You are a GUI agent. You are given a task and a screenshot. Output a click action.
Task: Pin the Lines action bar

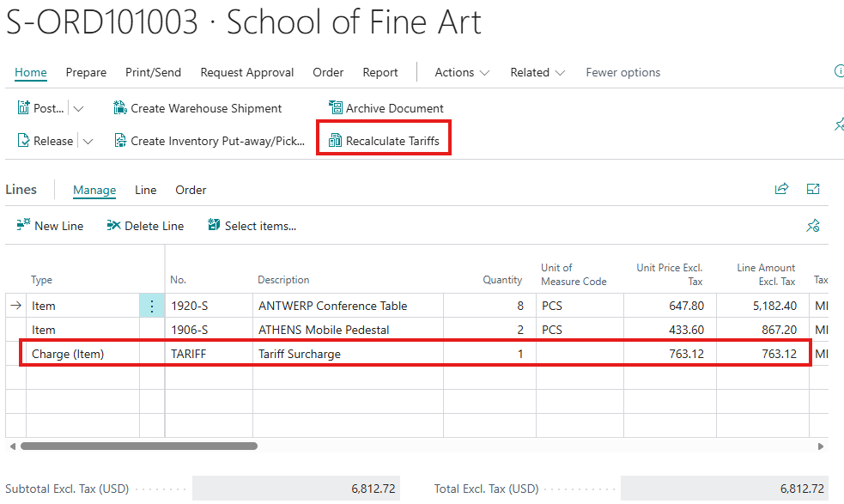pos(813,226)
